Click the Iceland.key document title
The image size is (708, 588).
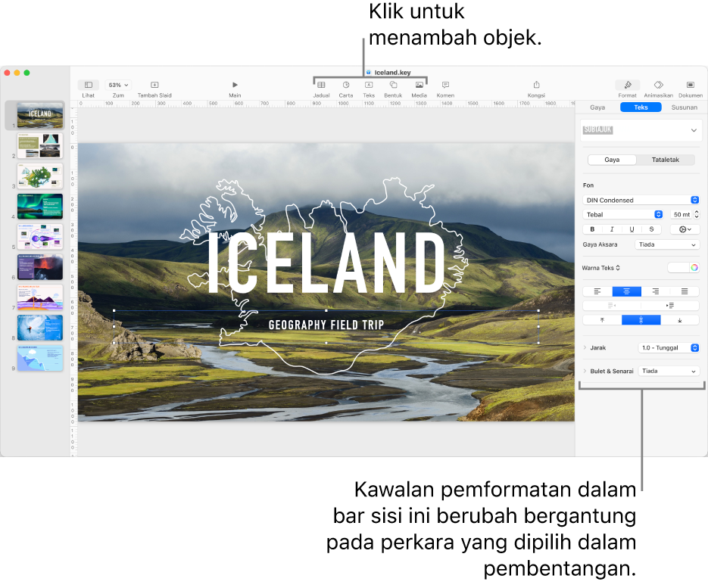coord(392,72)
